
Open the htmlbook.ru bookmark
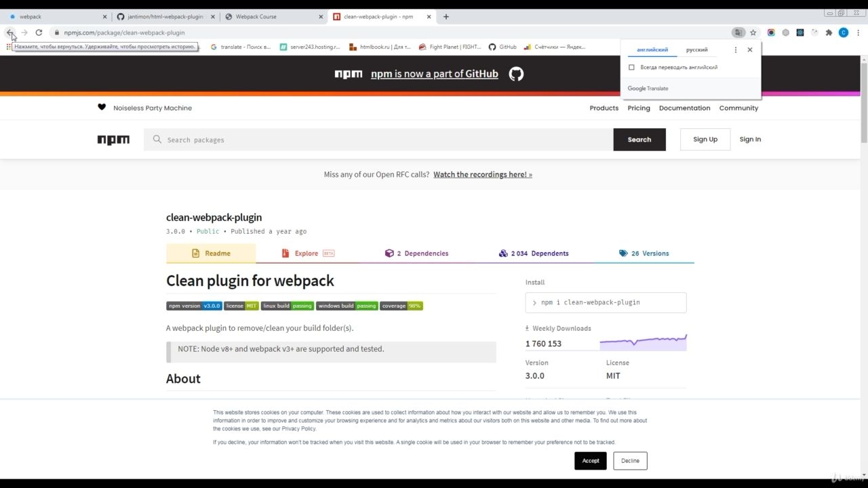click(x=380, y=47)
